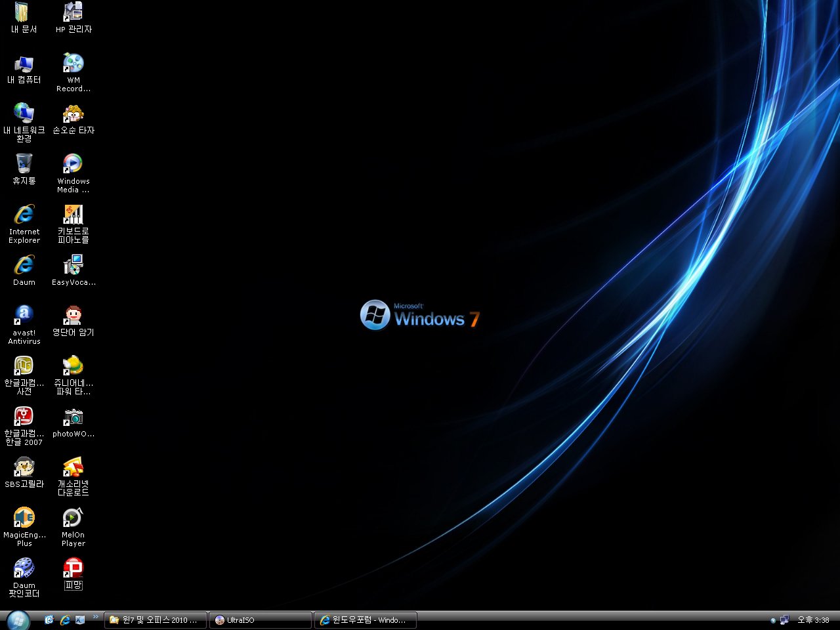Viewport: 840px width, 630px height.
Task: Select the 한글과컴퓨터 사전 icon
Action: coord(24,375)
